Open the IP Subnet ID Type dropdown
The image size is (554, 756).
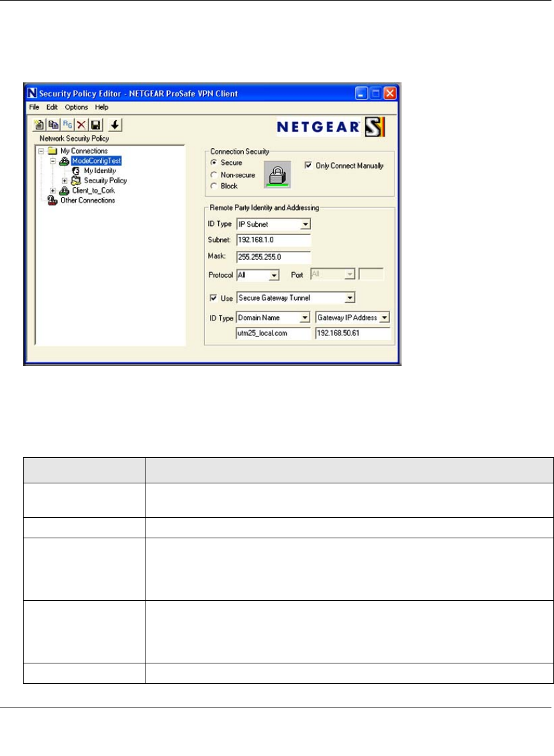[306, 224]
